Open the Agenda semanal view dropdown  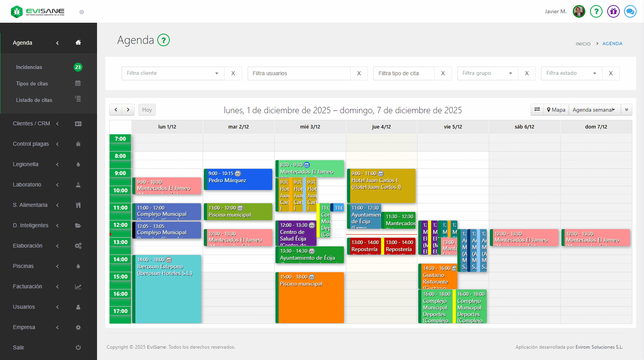point(594,110)
